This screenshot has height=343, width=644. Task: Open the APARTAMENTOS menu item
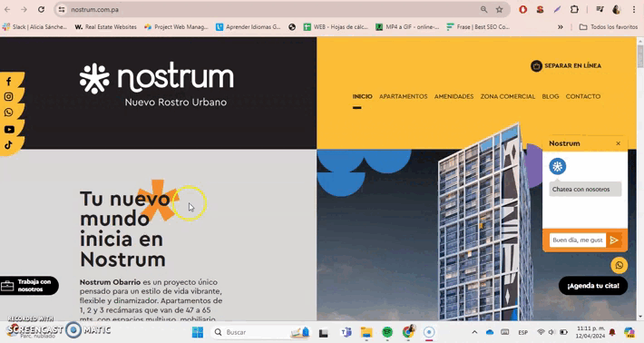[404, 96]
